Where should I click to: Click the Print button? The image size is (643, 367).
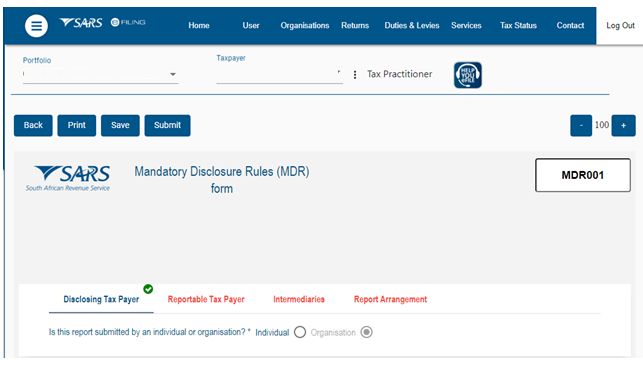tap(77, 125)
